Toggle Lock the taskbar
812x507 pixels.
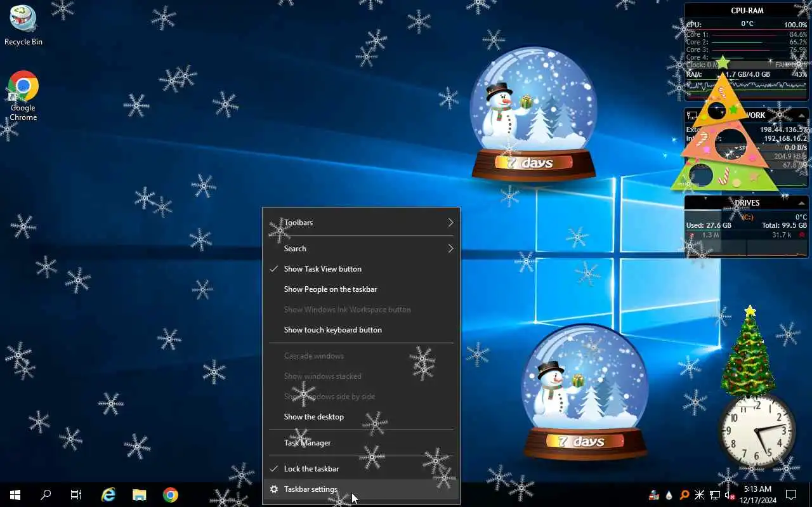pyautogui.click(x=361, y=469)
